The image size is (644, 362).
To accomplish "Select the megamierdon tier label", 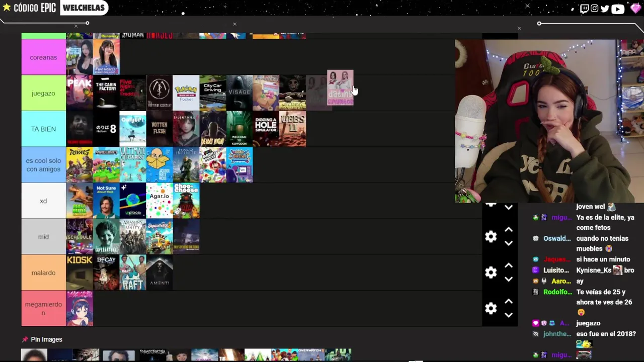I will click(43, 308).
